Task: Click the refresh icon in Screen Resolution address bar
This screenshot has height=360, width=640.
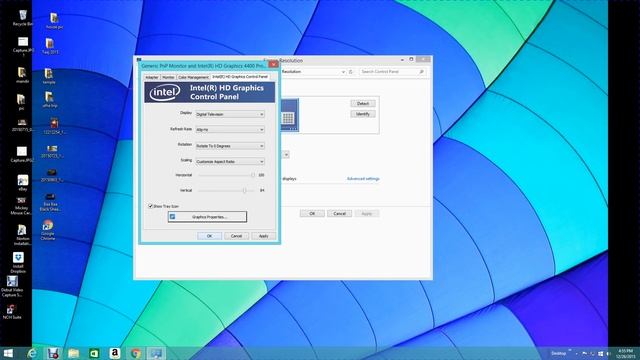Action: pos(351,72)
